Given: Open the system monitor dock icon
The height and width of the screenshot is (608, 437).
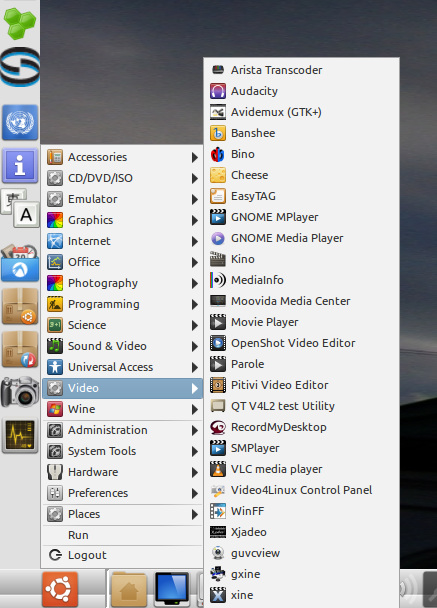Looking at the screenshot, I should [x=20, y=435].
